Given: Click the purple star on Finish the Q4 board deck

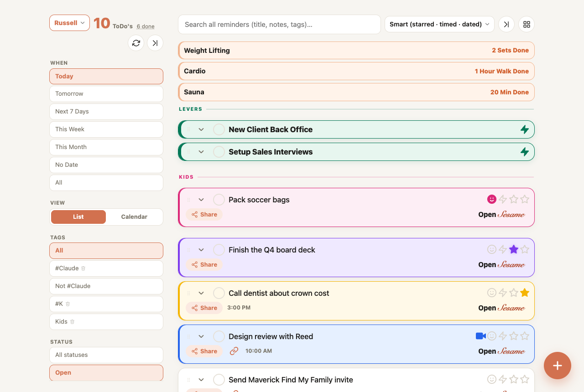Looking at the screenshot, I should point(514,249).
